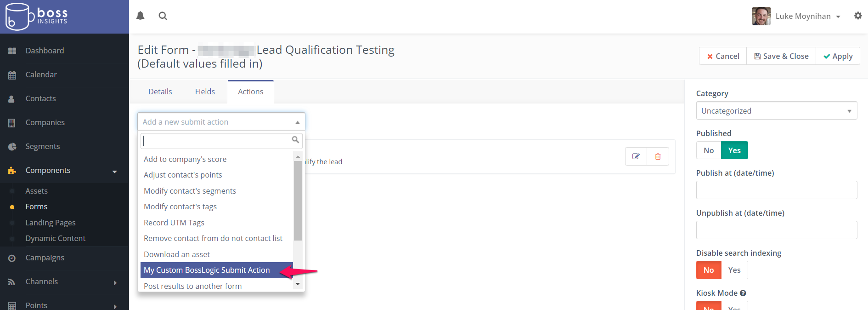Set Published to Yes
Image resolution: width=868 pixels, height=310 pixels.
point(734,150)
